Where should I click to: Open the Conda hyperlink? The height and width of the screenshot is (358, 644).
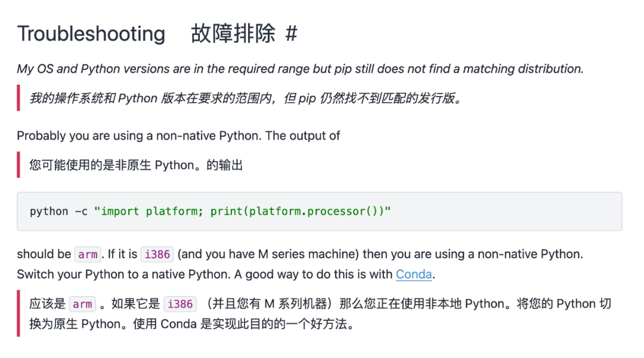coord(414,274)
